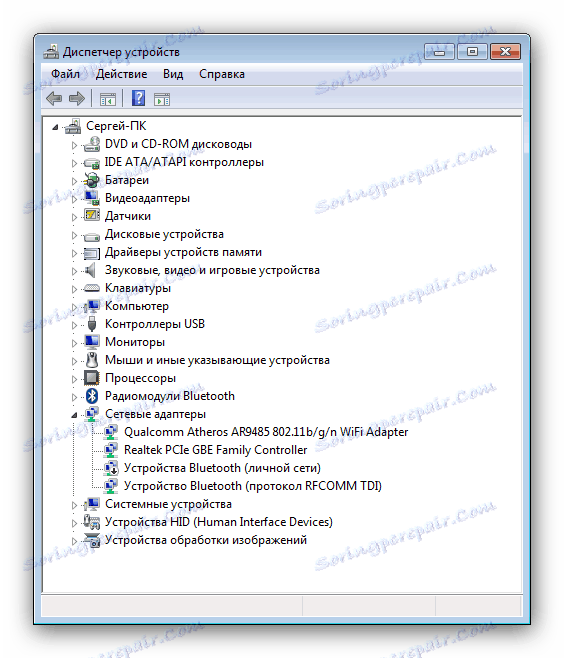Click the Устройства обработки изображений camera icon
This screenshot has height=658, width=564.
pyautogui.click(x=92, y=540)
